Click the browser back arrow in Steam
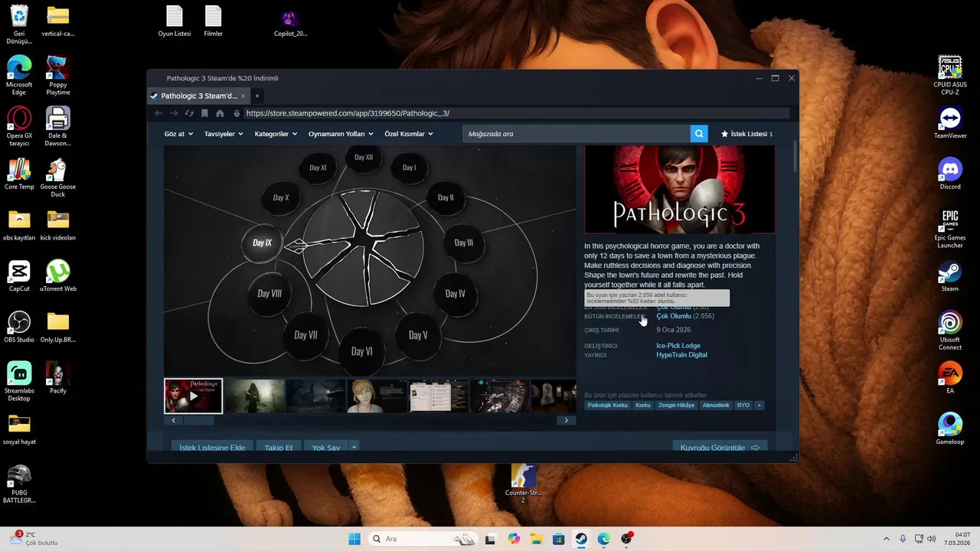 pos(158,113)
